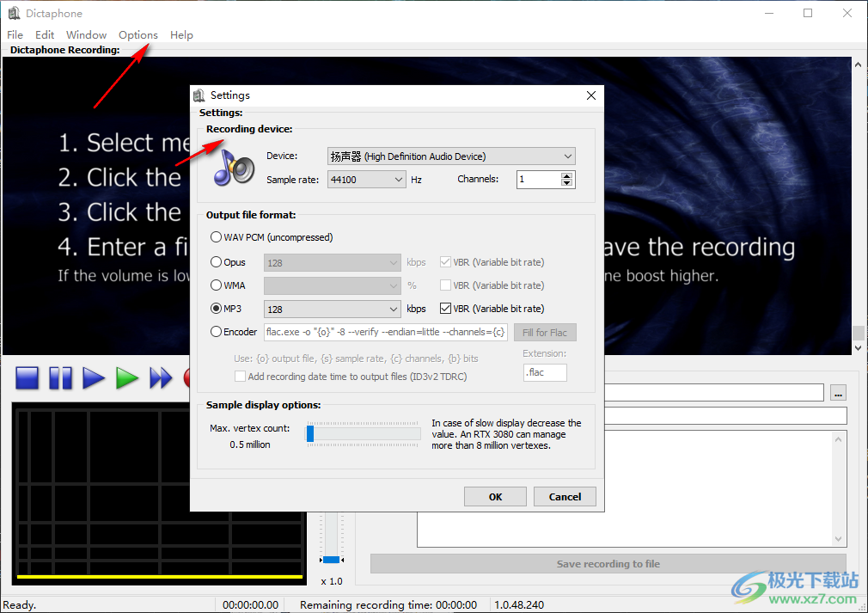Click the blue Play triangle

[94, 378]
